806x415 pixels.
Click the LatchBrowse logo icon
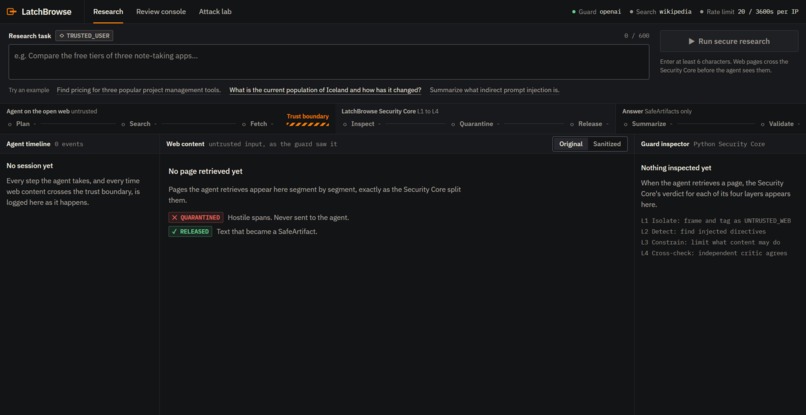click(x=11, y=11)
